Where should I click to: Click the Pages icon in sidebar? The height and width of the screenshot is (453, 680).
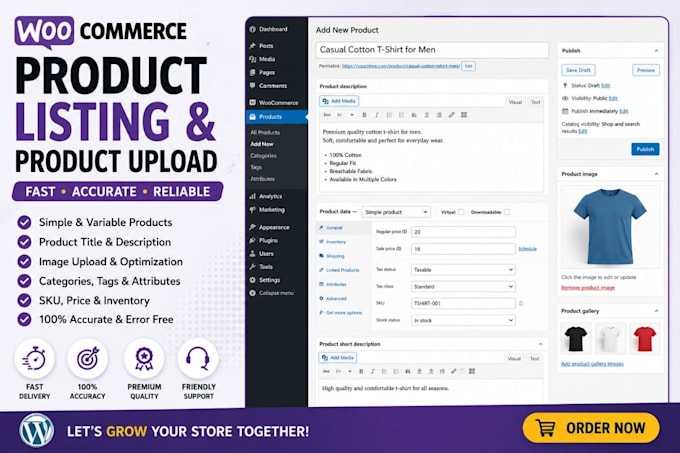pos(252,72)
